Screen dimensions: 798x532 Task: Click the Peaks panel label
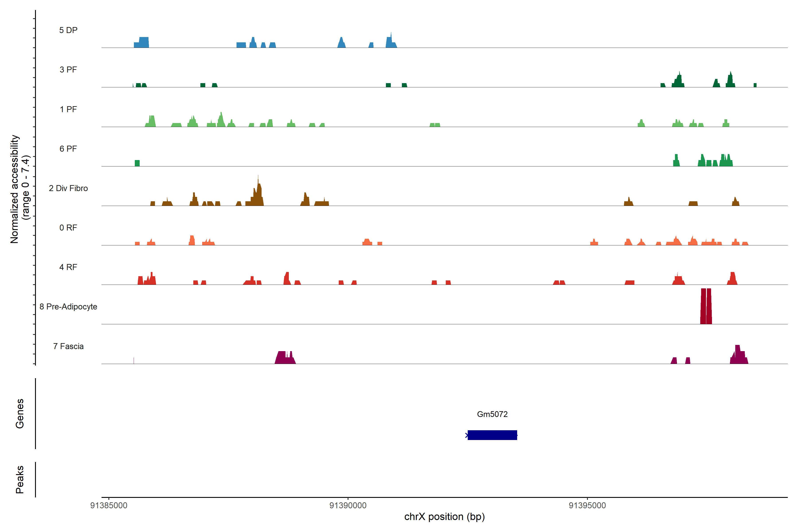coord(20,479)
